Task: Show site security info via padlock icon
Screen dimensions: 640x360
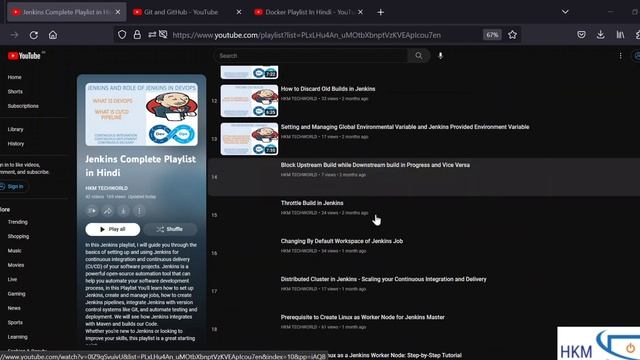Action: click(x=137, y=35)
